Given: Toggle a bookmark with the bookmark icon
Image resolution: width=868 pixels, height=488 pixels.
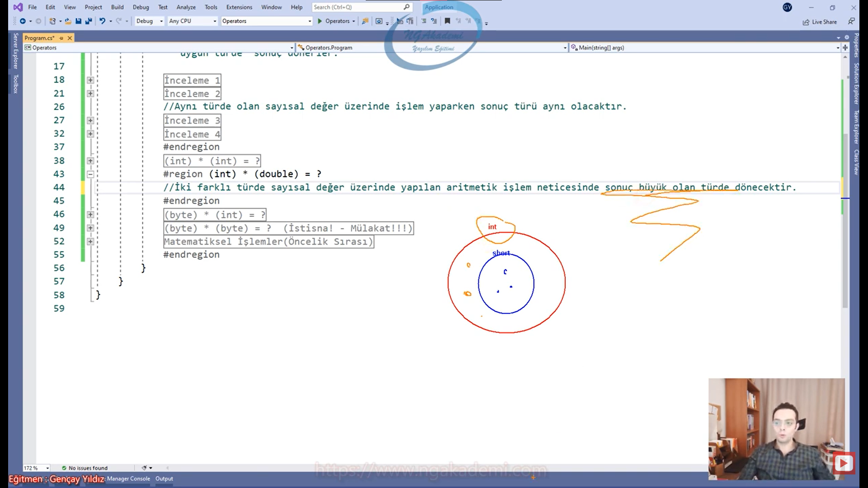Looking at the screenshot, I should 447,21.
